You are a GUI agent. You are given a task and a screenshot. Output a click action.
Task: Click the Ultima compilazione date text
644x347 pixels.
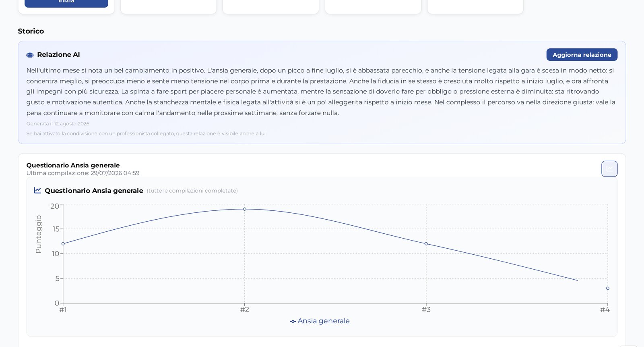tap(83, 173)
